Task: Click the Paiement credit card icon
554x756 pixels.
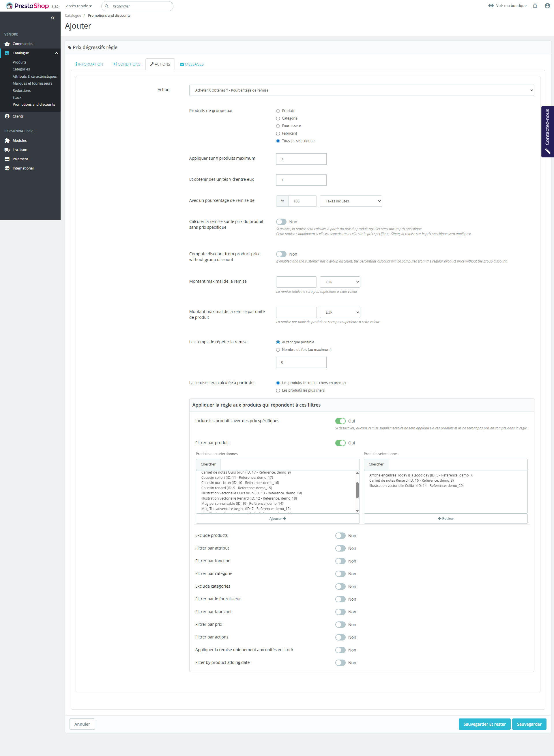Action: pos(7,159)
